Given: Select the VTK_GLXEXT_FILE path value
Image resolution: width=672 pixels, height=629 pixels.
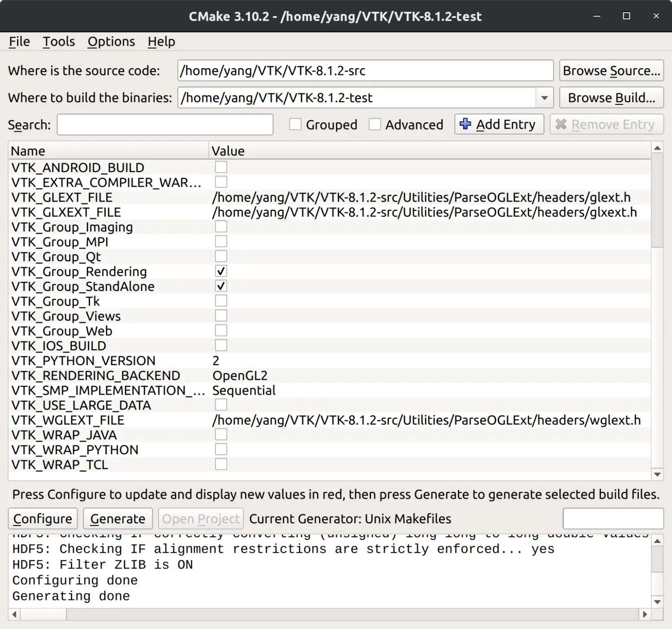Looking at the screenshot, I should pos(425,212).
